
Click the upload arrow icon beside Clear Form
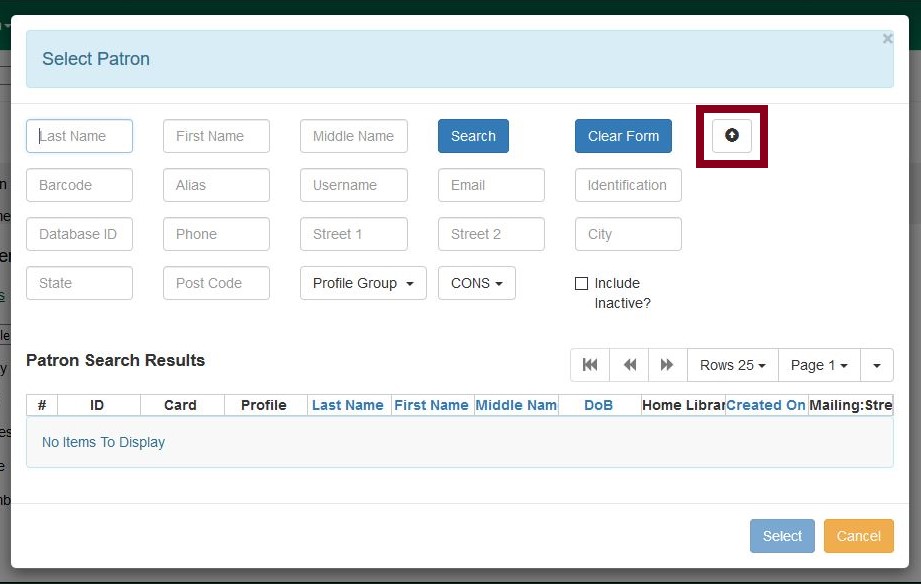click(x=731, y=136)
